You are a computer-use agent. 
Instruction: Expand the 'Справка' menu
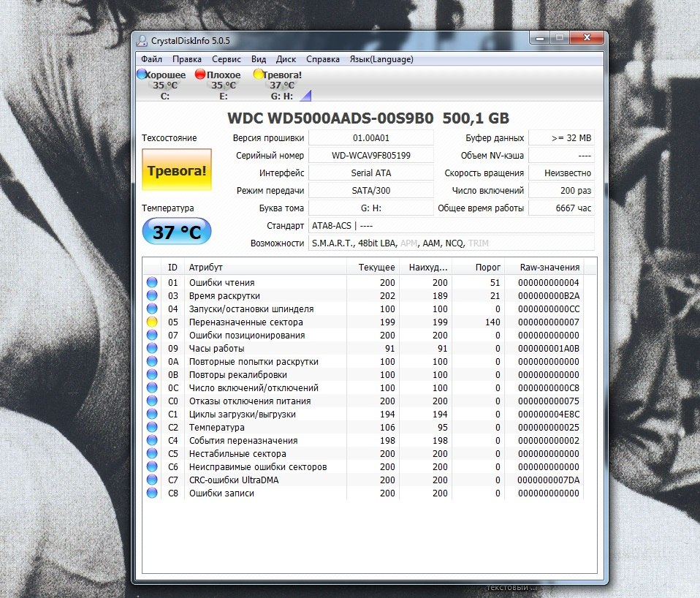322,59
